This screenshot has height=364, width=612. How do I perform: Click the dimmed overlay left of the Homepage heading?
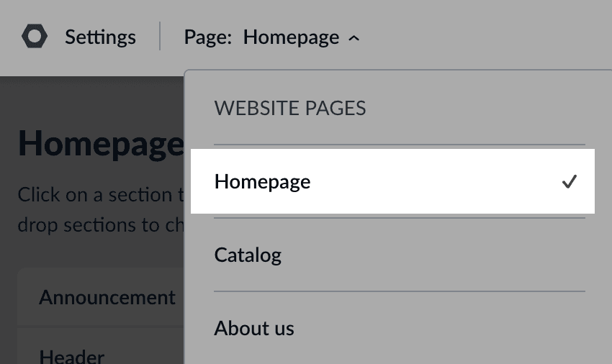[8, 144]
